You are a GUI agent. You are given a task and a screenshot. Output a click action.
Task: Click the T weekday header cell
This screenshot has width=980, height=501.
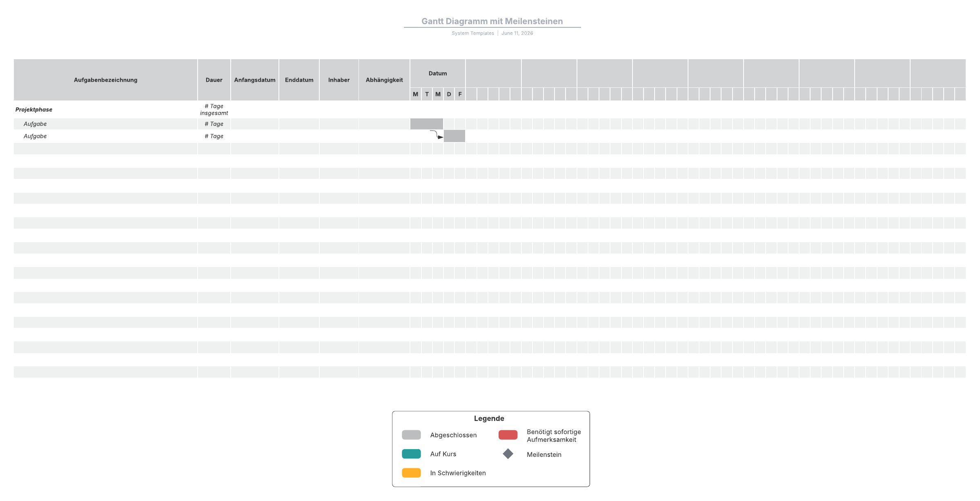[x=427, y=94]
